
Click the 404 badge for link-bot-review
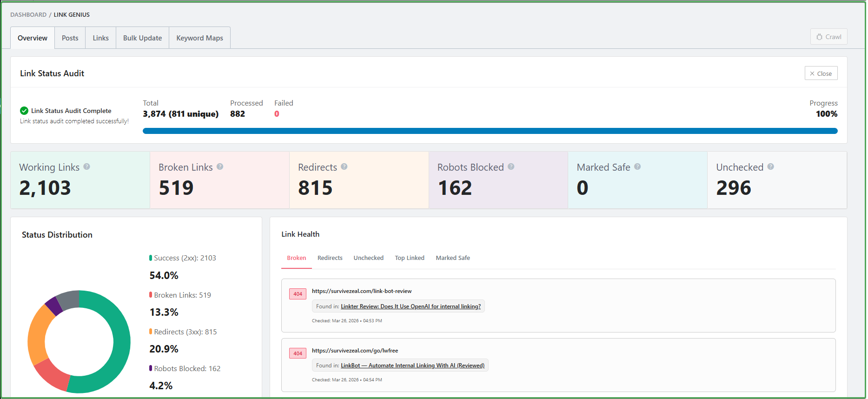[x=298, y=294]
